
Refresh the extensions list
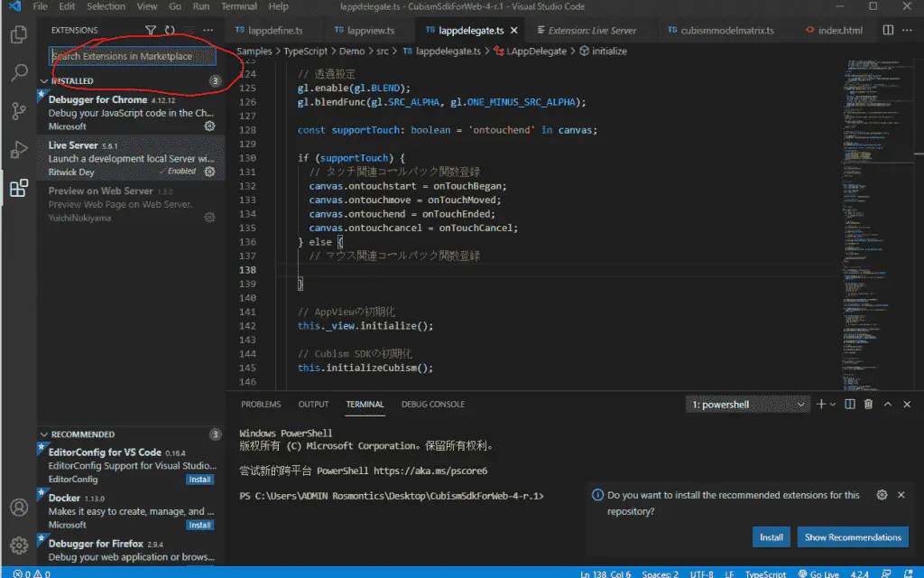[x=170, y=30]
